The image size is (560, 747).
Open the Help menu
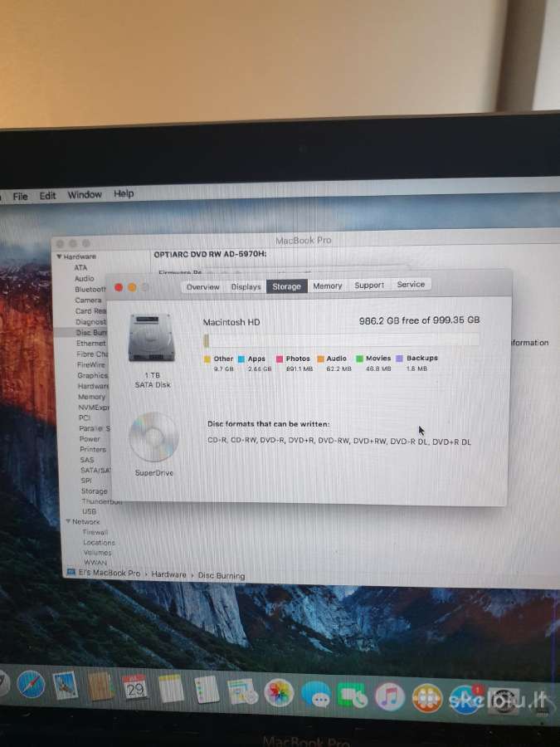124,193
